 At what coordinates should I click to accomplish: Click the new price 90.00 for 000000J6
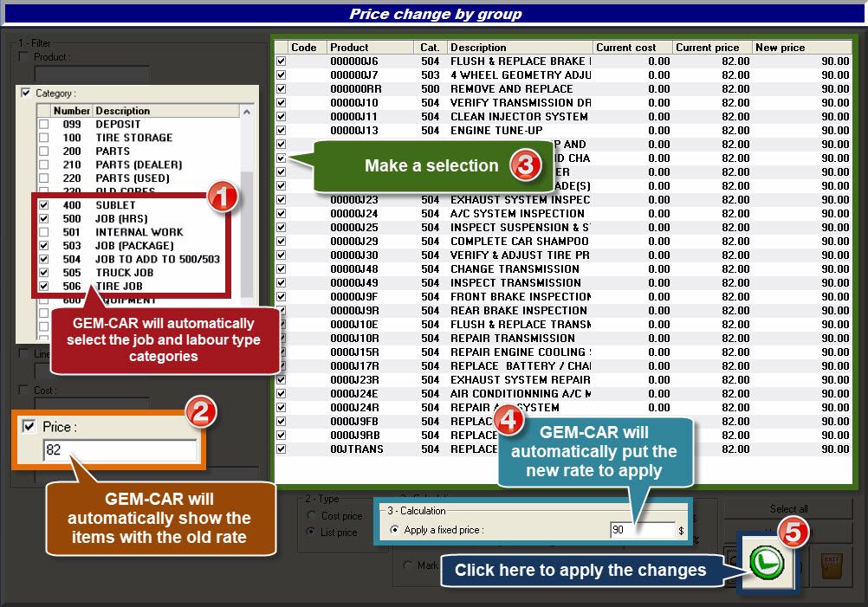[835, 61]
